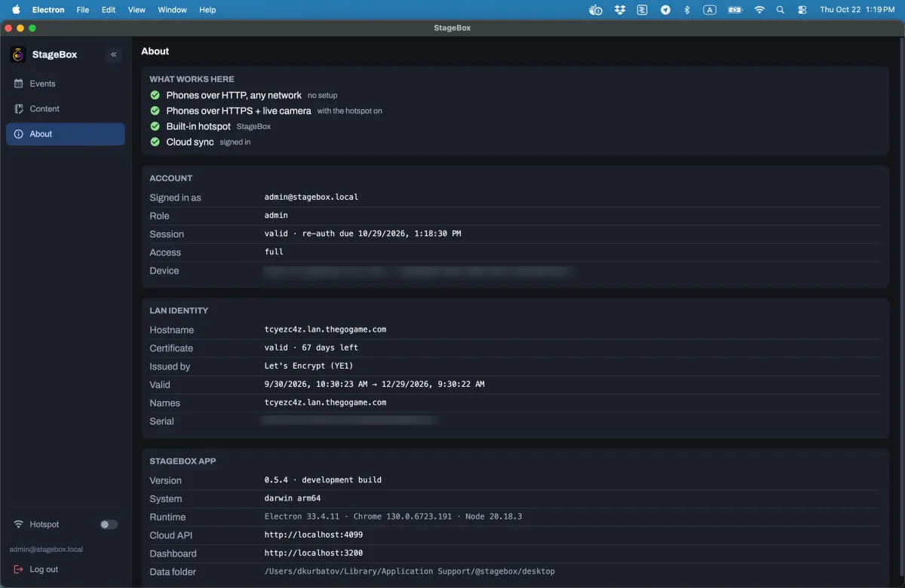Open the Edit menu
The height and width of the screenshot is (588, 905).
pos(109,10)
